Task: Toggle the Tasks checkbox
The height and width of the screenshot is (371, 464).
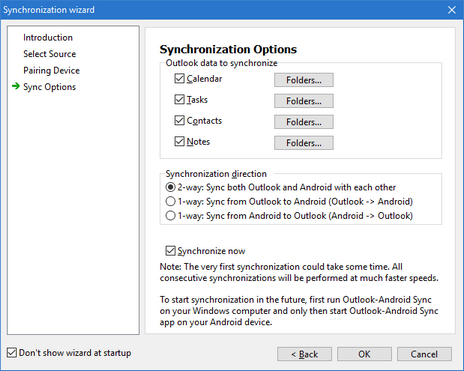Action: pos(179,99)
